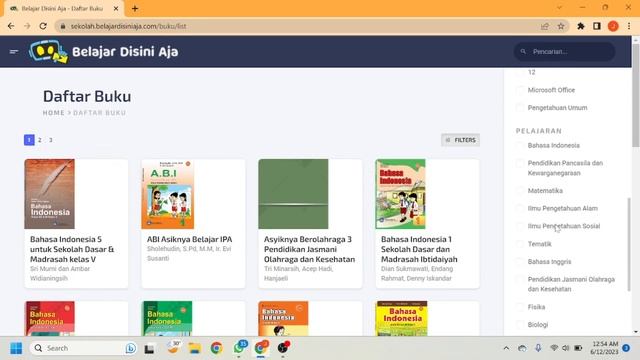This screenshot has height=360, width=640.
Task: Click the Belajar Disini Aja logo
Action: (x=104, y=51)
